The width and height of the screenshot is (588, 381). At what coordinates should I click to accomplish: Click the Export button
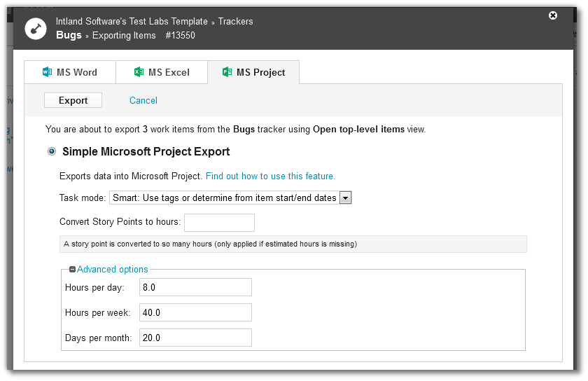[x=73, y=100]
